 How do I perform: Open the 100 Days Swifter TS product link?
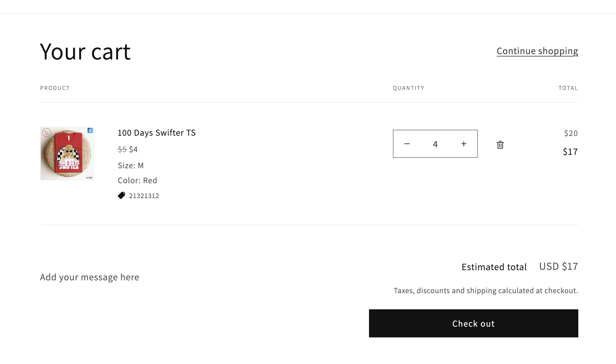coord(157,133)
